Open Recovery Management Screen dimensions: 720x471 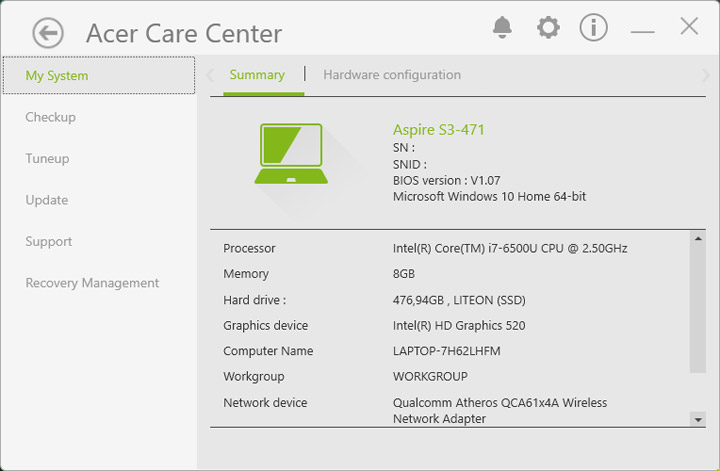92,283
